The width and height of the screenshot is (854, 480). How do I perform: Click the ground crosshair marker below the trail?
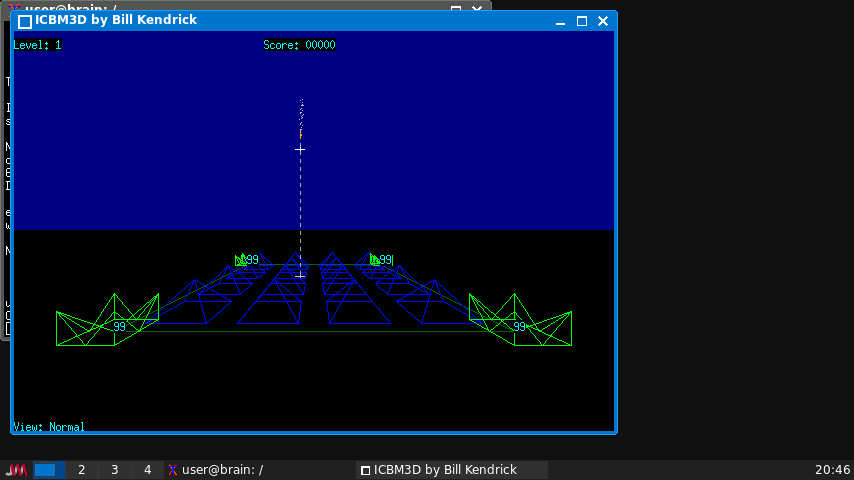[300, 275]
